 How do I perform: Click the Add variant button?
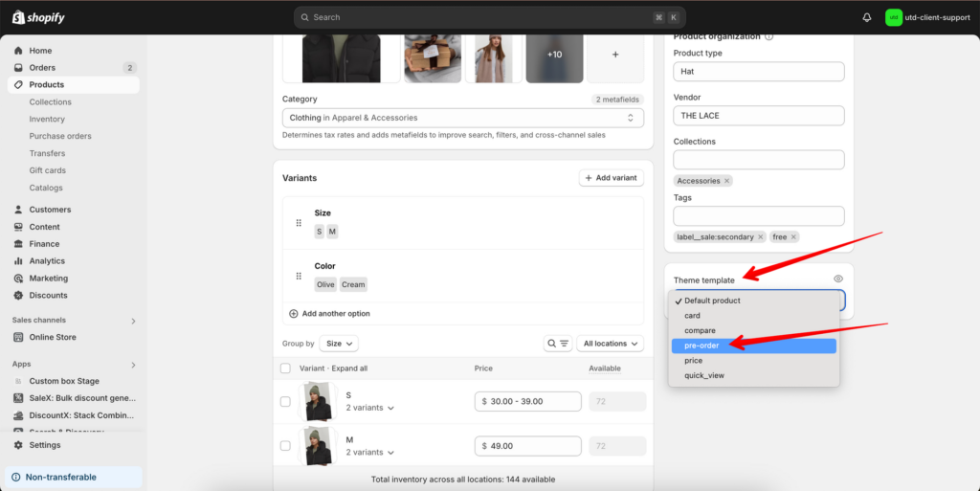click(611, 178)
